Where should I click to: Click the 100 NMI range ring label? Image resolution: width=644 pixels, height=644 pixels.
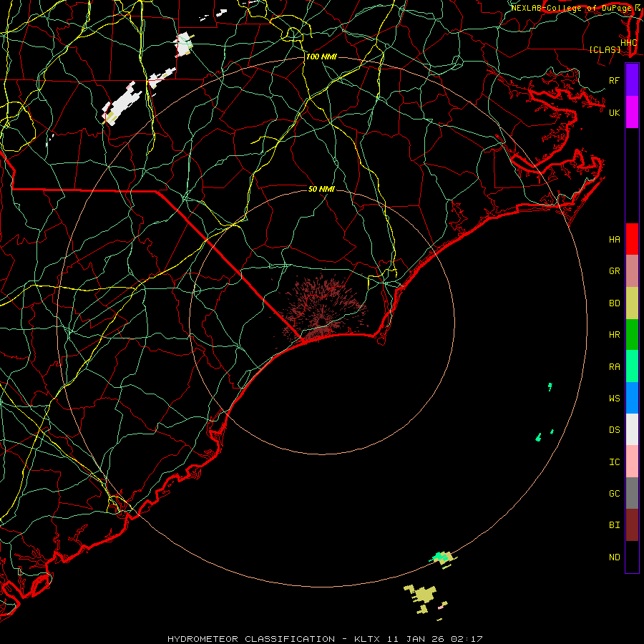point(321,57)
